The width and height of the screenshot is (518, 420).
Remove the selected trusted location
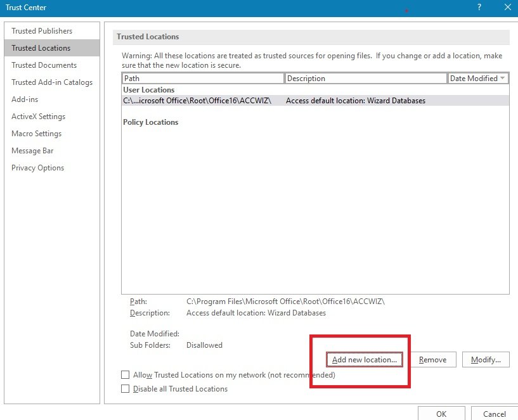pos(433,360)
